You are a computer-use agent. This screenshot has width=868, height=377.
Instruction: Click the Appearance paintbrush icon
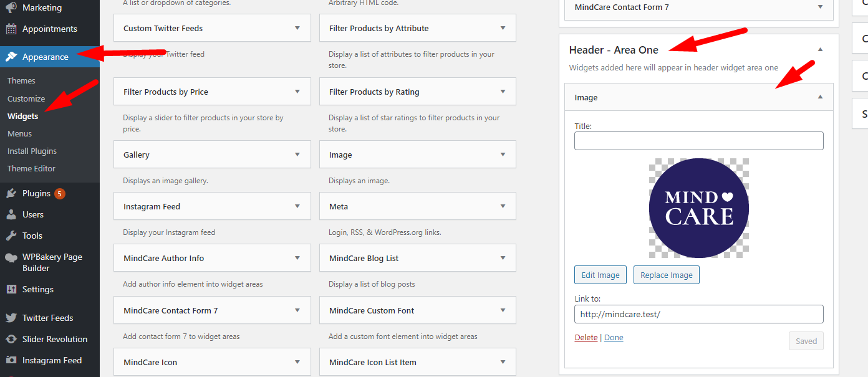[11, 57]
